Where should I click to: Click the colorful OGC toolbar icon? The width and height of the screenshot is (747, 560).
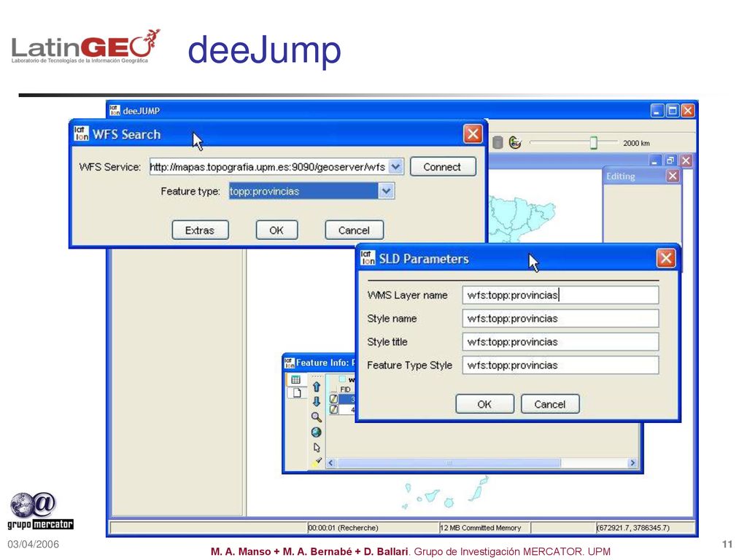pos(515,142)
